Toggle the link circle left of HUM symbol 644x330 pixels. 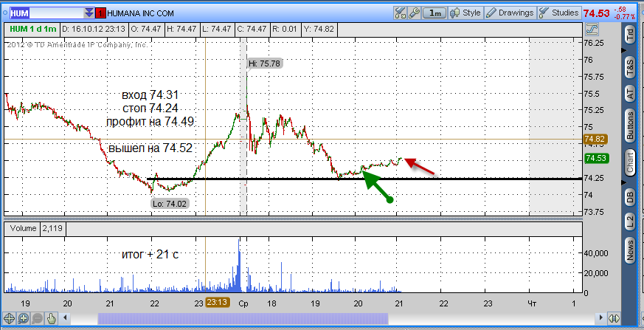(x=5, y=13)
